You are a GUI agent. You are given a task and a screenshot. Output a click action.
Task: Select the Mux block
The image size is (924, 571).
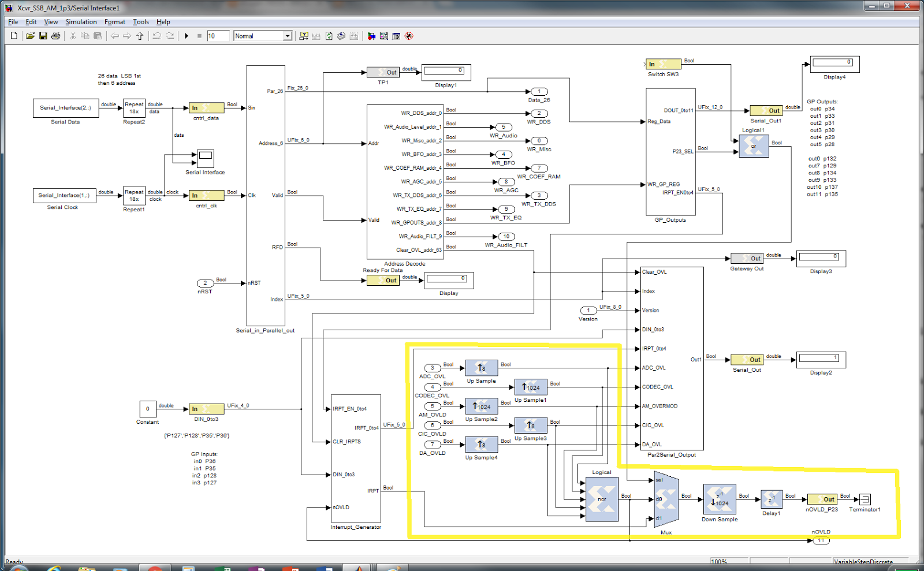pos(666,499)
